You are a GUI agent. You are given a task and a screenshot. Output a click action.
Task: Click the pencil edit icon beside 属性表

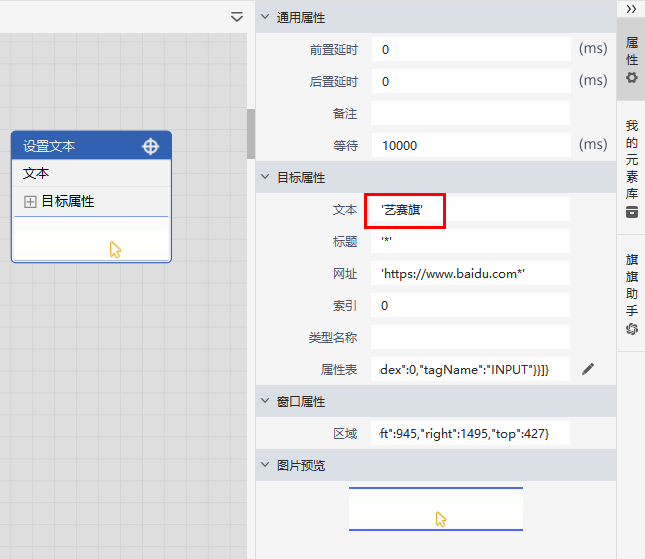coord(588,369)
